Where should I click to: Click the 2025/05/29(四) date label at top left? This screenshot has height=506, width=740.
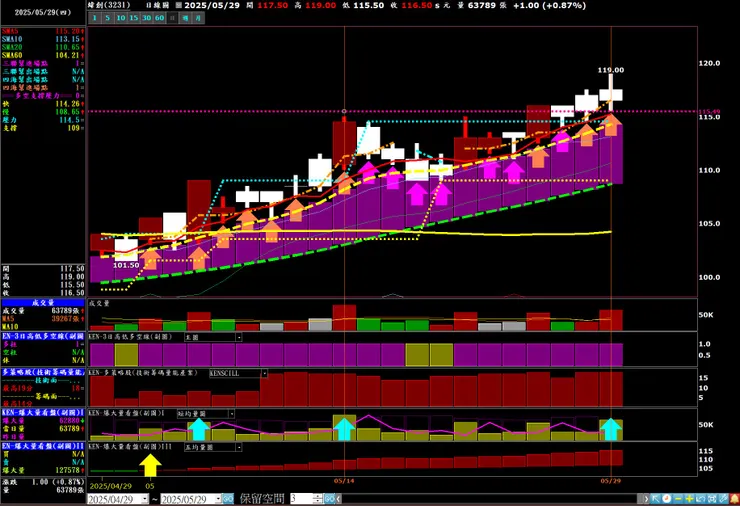pos(42,12)
